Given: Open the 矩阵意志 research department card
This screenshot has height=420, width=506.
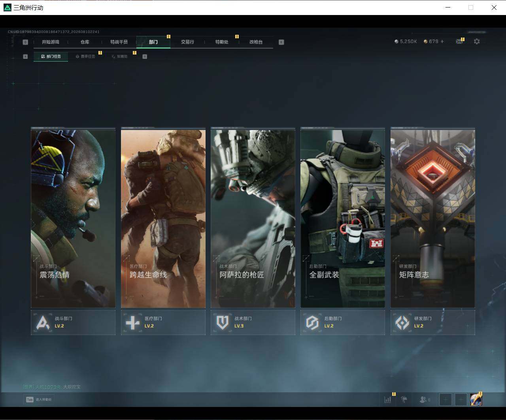Looking at the screenshot, I should 433,218.
